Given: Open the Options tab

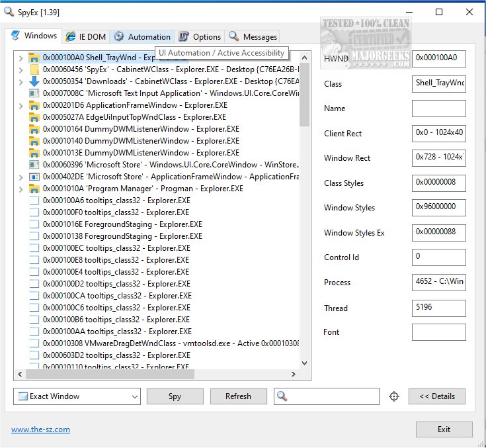Looking at the screenshot, I should [x=200, y=37].
